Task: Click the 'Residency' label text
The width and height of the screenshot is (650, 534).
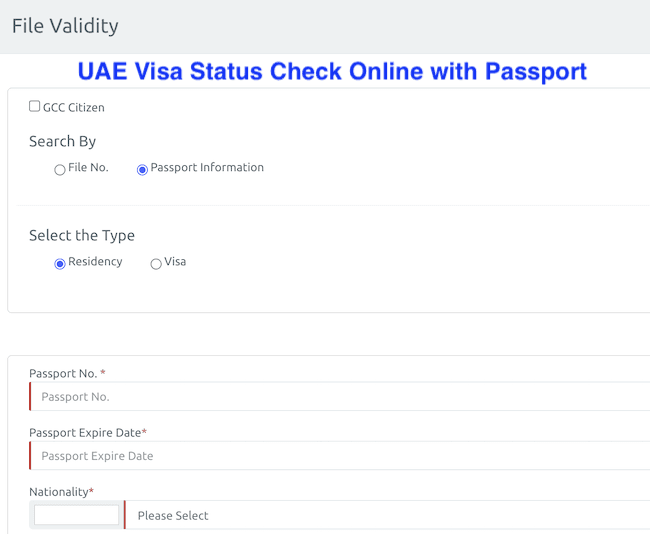Action: (x=95, y=261)
